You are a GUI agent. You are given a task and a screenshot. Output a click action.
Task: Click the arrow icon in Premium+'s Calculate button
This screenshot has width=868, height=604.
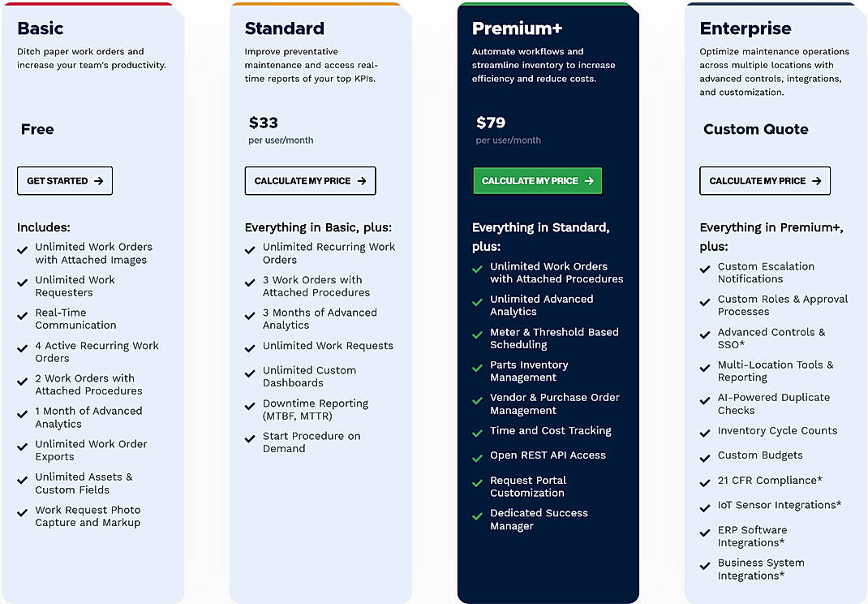pos(591,181)
